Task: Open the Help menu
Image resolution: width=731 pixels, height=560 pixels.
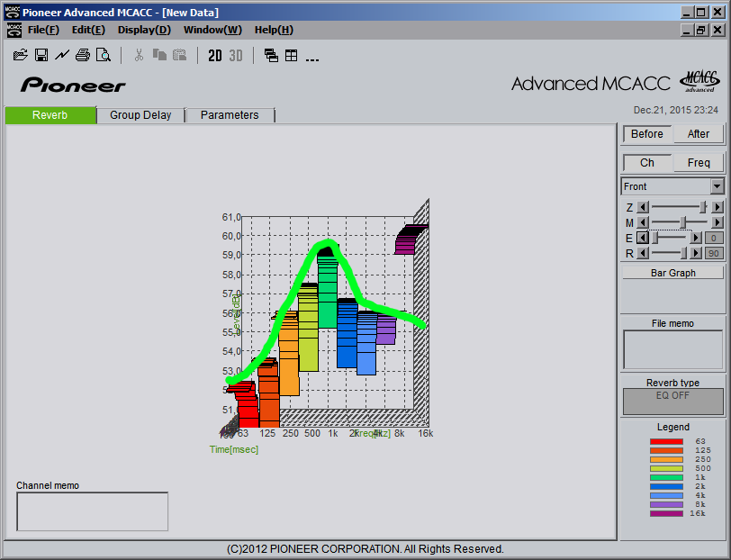Action: tap(274, 30)
